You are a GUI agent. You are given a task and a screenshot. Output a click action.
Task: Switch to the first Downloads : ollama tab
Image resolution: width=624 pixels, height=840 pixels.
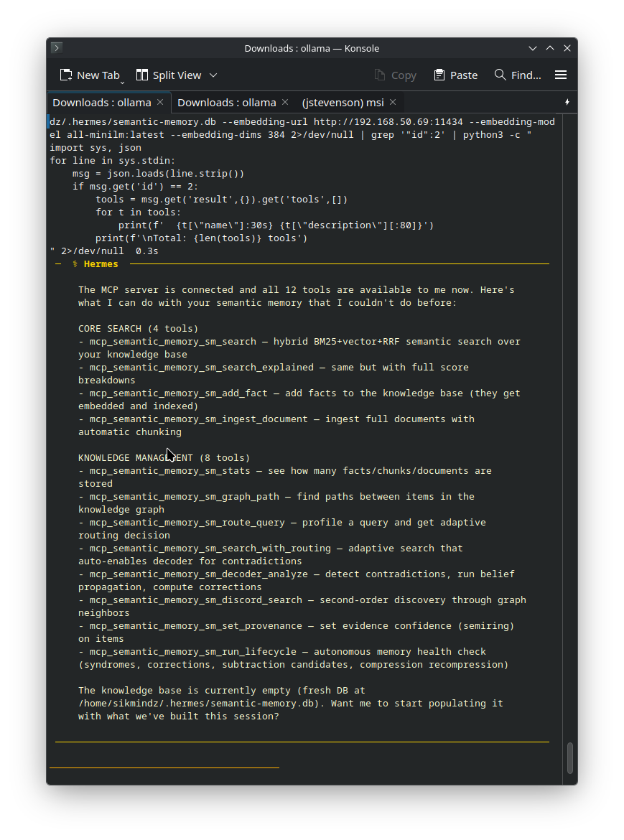point(102,103)
